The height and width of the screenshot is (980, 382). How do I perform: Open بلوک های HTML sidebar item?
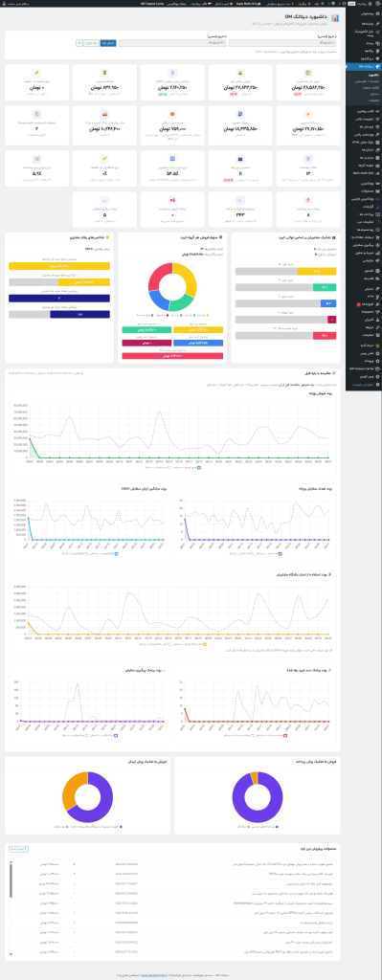(x=363, y=143)
